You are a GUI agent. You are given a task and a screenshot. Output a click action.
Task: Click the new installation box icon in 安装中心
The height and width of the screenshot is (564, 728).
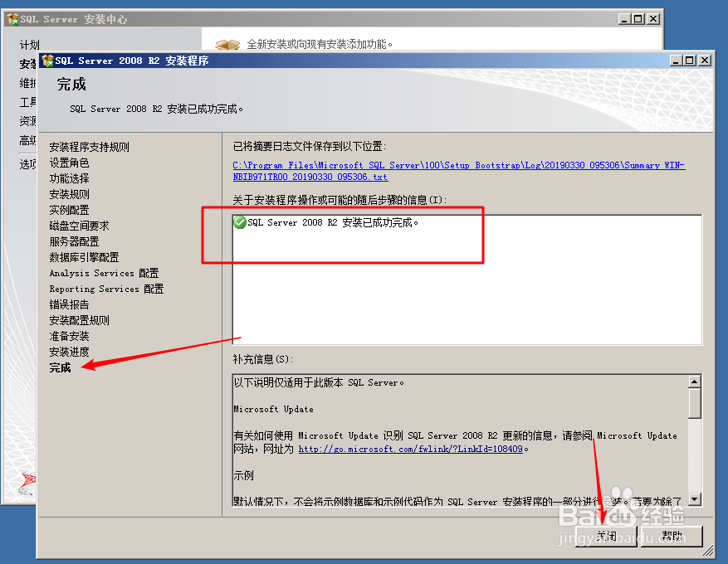click(x=227, y=45)
